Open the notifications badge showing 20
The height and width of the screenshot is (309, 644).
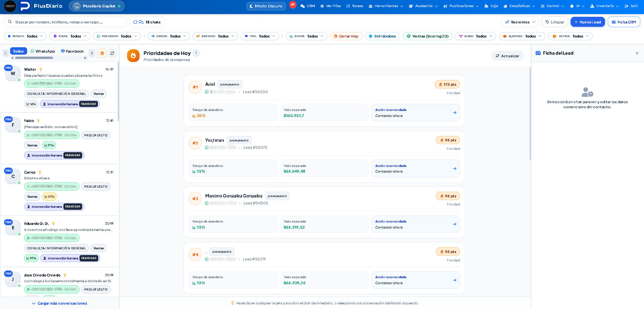tap(292, 5)
